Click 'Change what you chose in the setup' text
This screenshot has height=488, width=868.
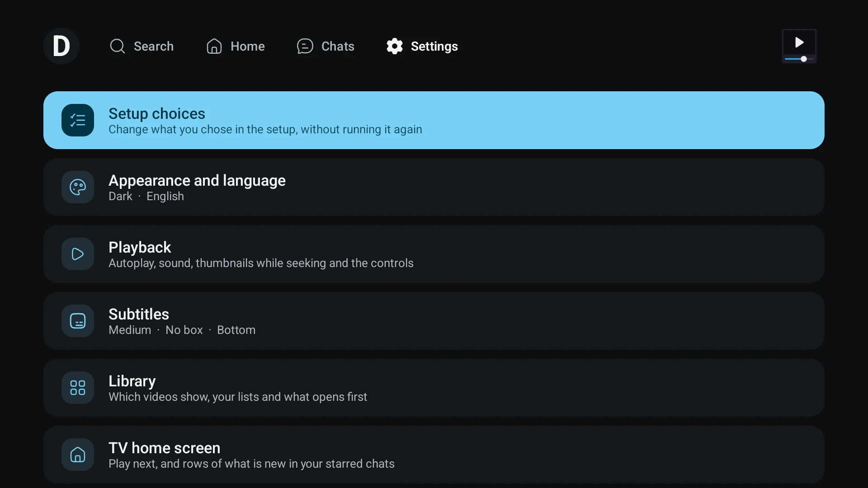point(265,130)
